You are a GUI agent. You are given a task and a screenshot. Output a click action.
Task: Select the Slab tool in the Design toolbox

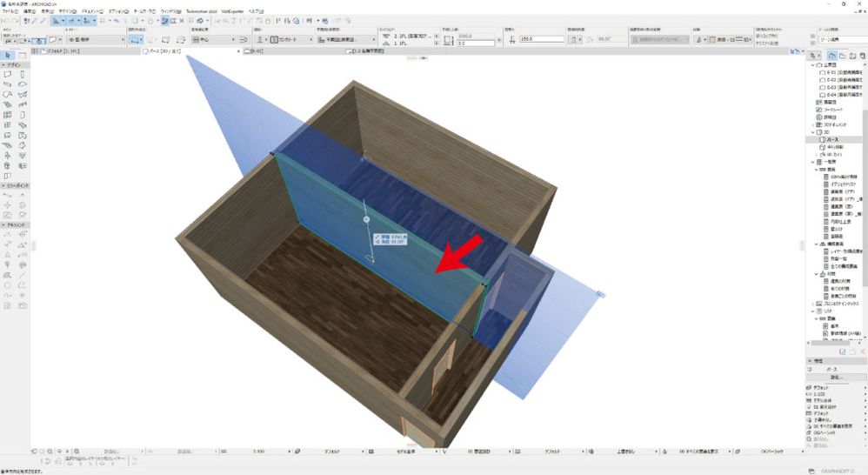coord(22,84)
